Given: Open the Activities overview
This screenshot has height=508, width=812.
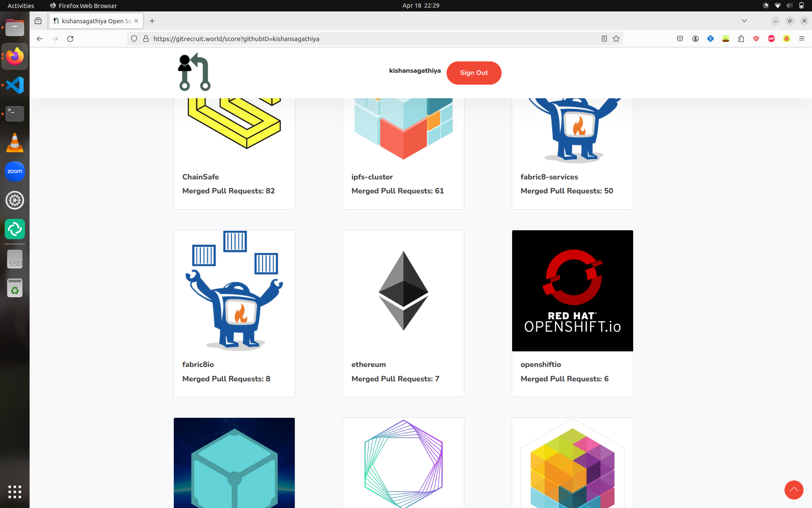Looking at the screenshot, I should pos(21,6).
